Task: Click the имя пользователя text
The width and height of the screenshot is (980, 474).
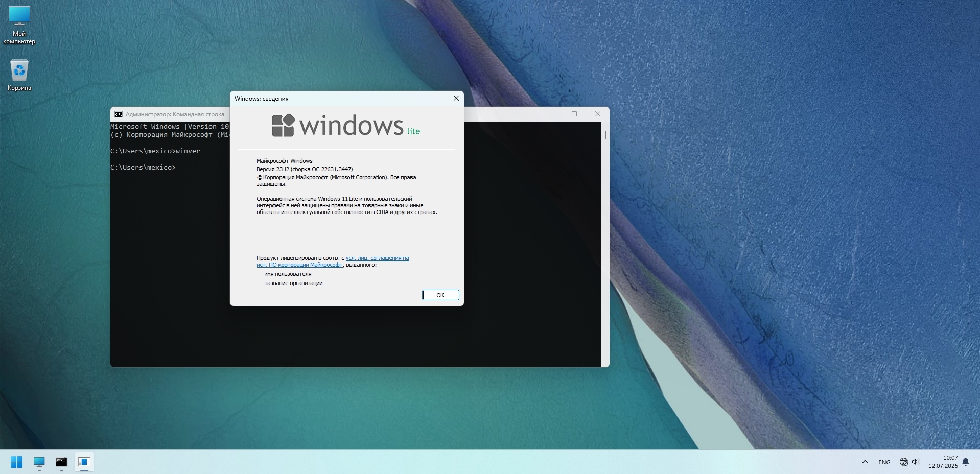Action: (x=288, y=274)
